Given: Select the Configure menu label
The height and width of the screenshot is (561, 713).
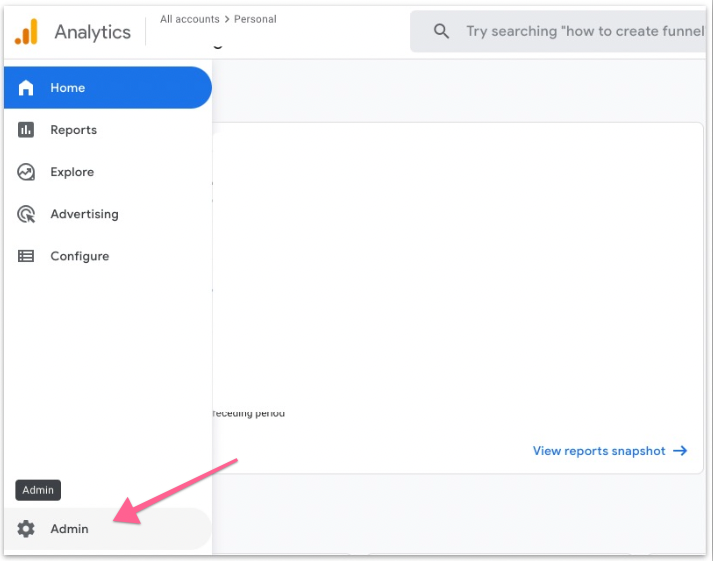Looking at the screenshot, I should [x=80, y=256].
